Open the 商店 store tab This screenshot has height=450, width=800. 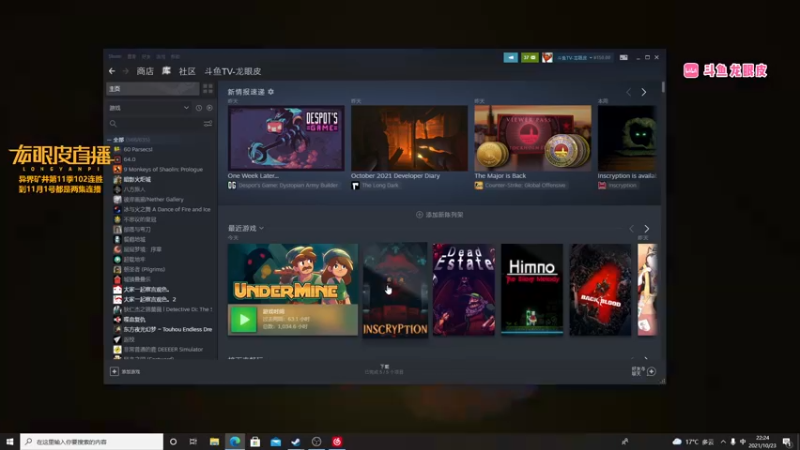[145, 71]
